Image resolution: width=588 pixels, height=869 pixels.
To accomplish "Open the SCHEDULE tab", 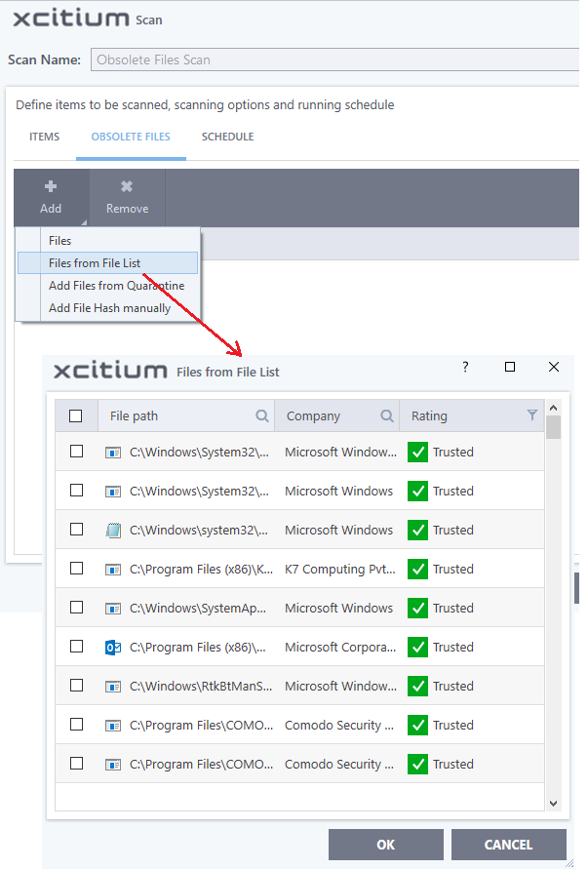I will pyautogui.click(x=228, y=137).
